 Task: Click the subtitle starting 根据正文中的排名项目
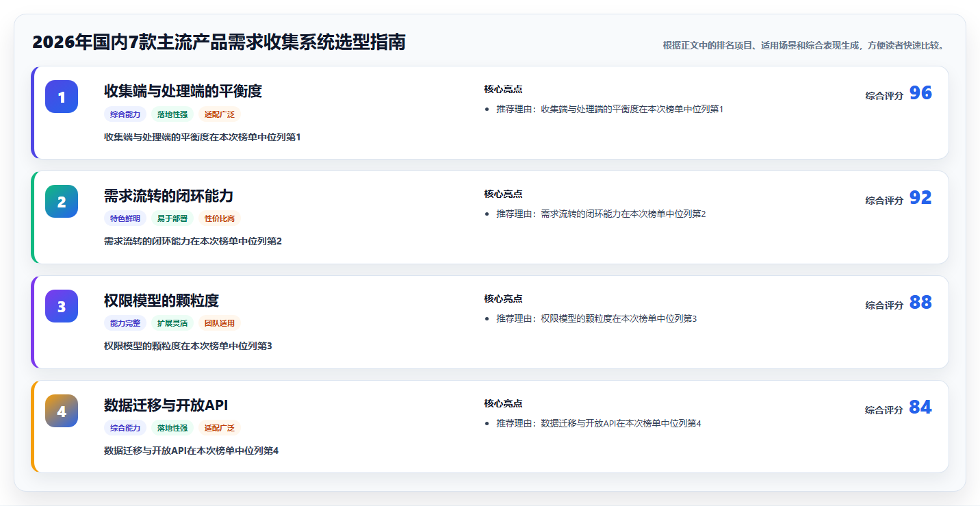coord(805,45)
